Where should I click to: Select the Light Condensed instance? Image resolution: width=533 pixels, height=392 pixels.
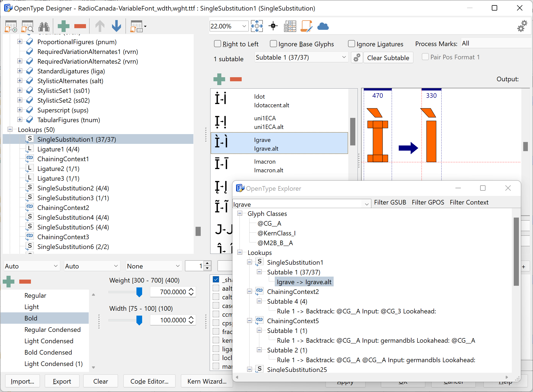click(x=49, y=341)
